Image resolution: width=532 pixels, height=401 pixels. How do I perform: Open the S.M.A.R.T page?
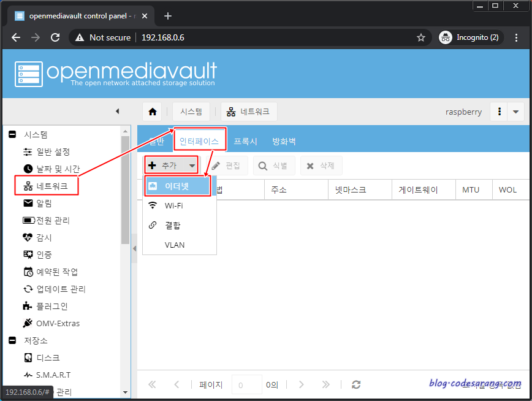pyautogui.click(x=47, y=375)
